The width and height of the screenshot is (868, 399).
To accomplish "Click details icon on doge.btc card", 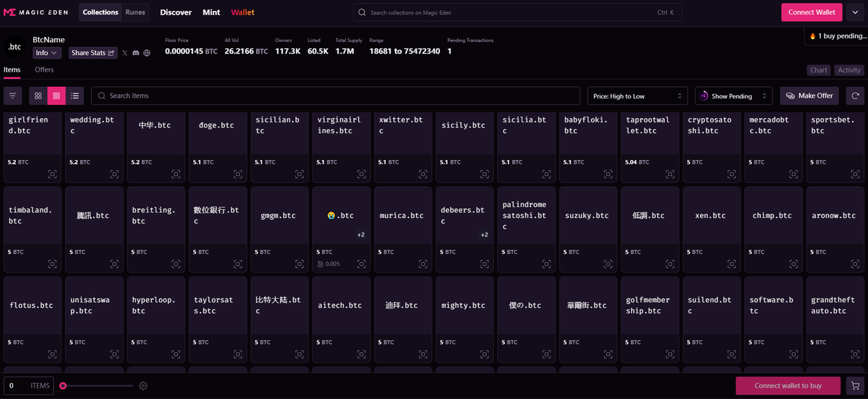I will coord(238,175).
